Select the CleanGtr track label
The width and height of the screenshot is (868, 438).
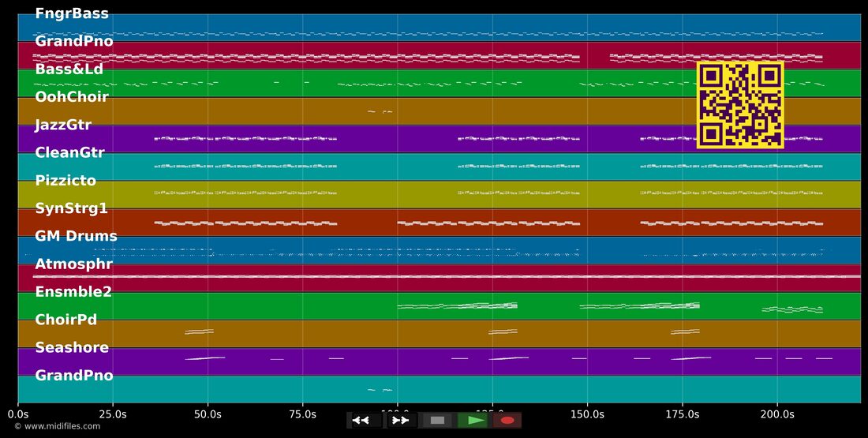click(69, 153)
